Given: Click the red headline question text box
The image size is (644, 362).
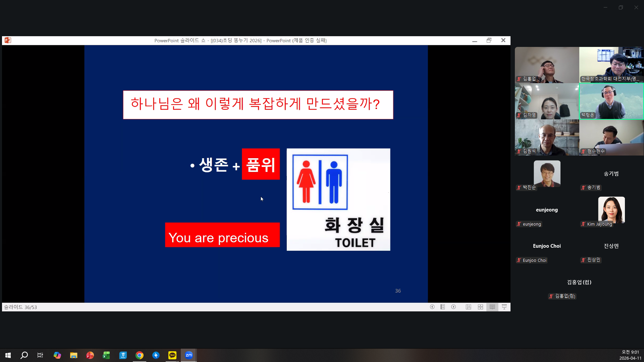Looking at the screenshot, I should [258, 105].
